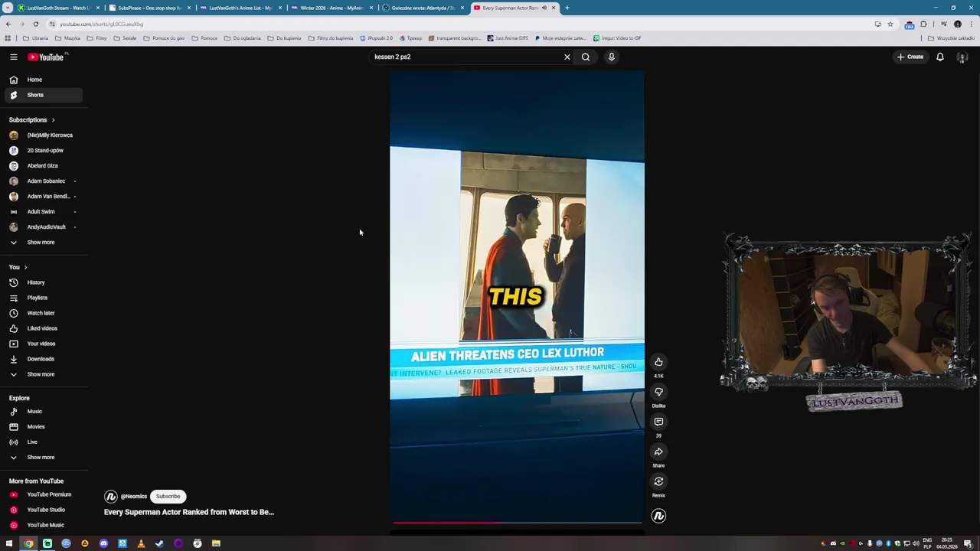Share this Short
Image resolution: width=980 pixels, height=551 pixels.
658,452
